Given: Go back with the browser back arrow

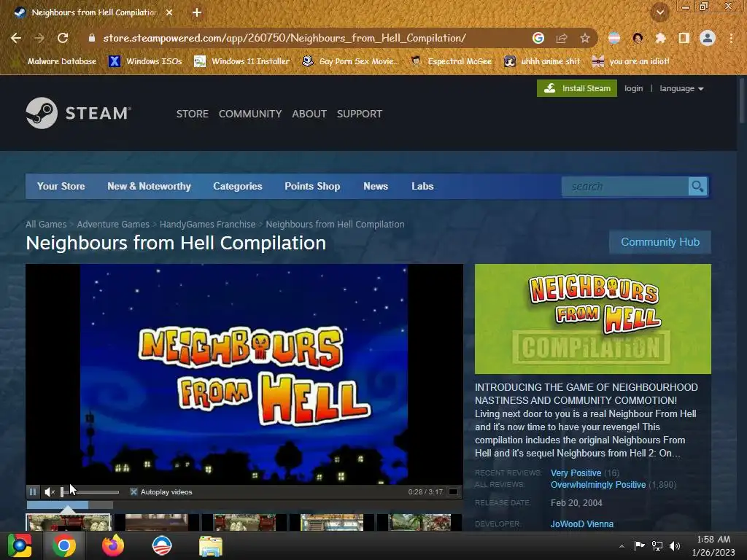Looking at the screenshot, I should tap(16, 38).
